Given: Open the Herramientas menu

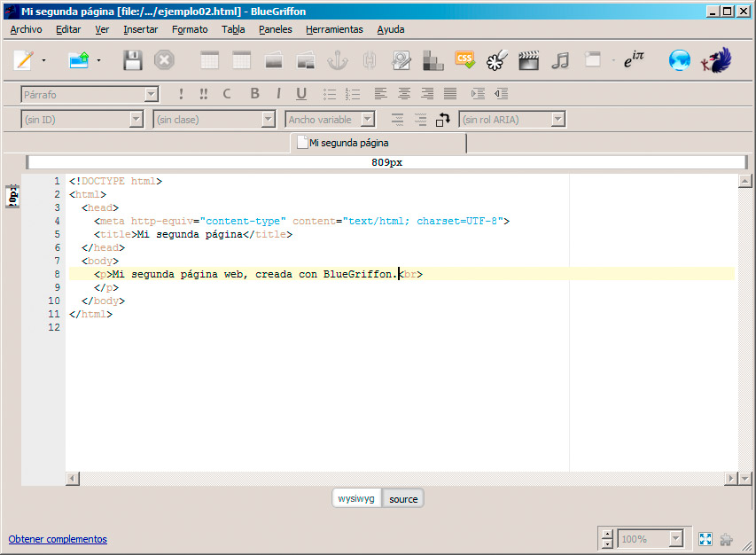Looking at the screenshot, I should pos(334,29).
